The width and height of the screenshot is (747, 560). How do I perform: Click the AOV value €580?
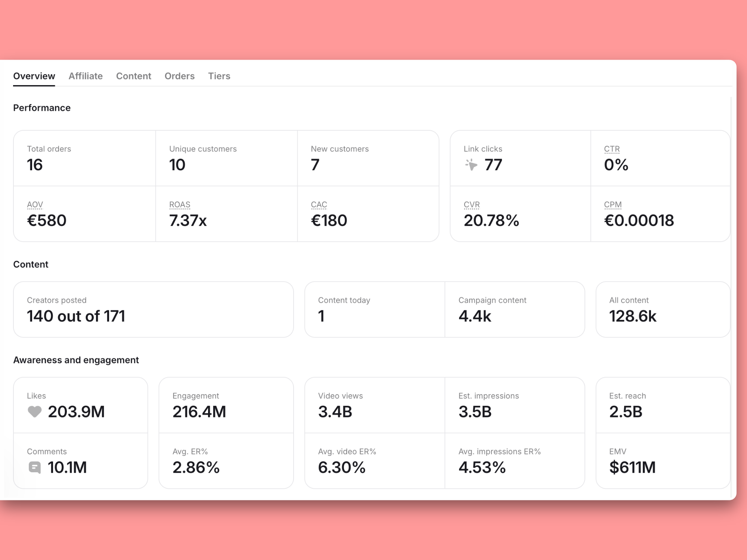pyautogui.click(x=47, y=220)
